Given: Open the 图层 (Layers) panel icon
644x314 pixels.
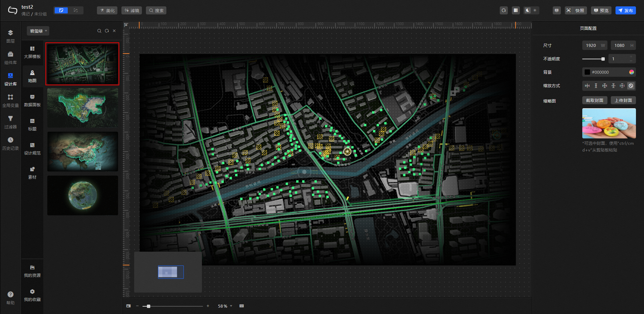Looking at the screenshot, I should click(x=10, y=36).
